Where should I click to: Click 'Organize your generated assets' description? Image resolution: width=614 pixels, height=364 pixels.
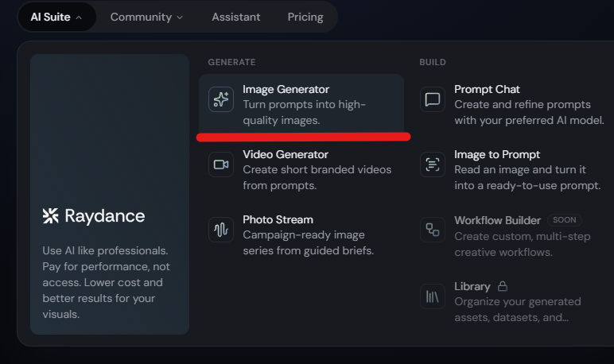(x=518, y=309)
